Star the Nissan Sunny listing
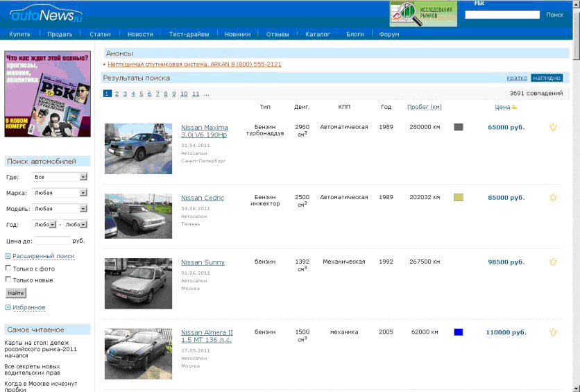Screen dimensions: 580x392 click(x=553, y=262)
